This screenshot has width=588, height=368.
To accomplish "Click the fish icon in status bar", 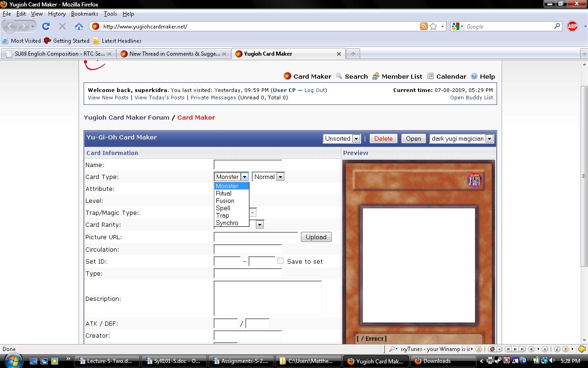I will (582, 349).
